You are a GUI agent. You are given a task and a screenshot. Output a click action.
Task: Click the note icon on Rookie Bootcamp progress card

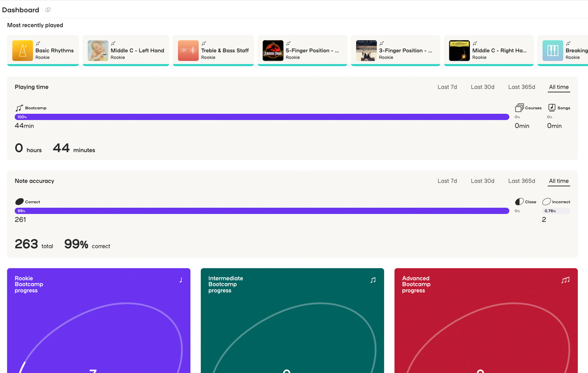click(x=180, y=279)
